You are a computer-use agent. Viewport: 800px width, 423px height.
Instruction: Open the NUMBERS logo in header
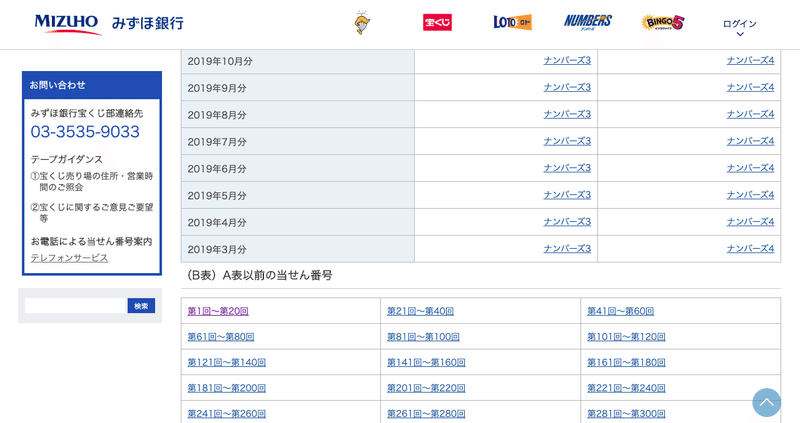click(x=587, y=22)
